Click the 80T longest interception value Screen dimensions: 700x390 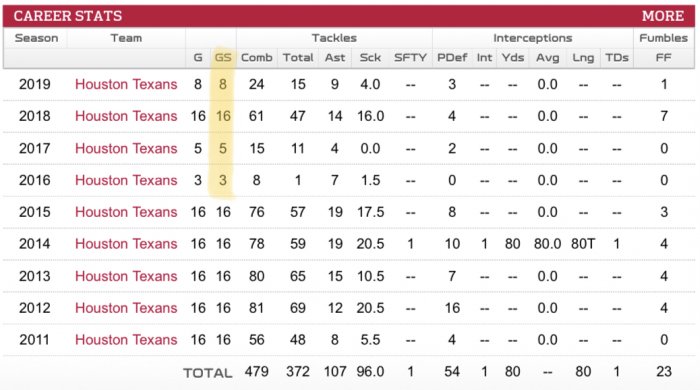point(583,244)
